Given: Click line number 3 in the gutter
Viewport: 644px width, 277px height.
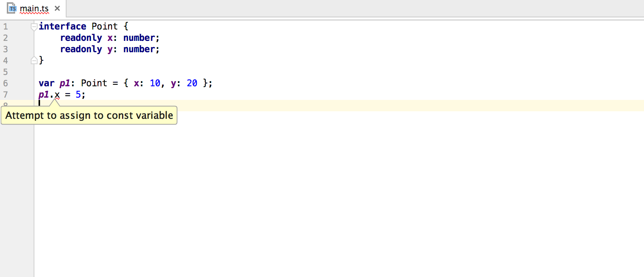Looking at the screenshot, I should (x=6, y=49).
